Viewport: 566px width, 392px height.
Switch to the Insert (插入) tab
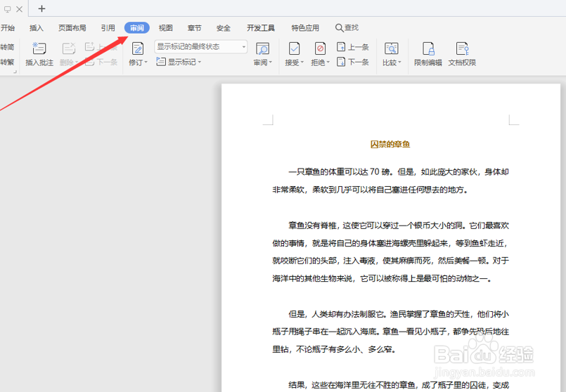coord(36,28)
